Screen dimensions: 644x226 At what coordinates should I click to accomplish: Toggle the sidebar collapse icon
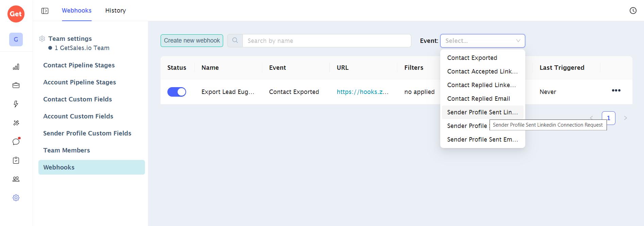(45, 11)
